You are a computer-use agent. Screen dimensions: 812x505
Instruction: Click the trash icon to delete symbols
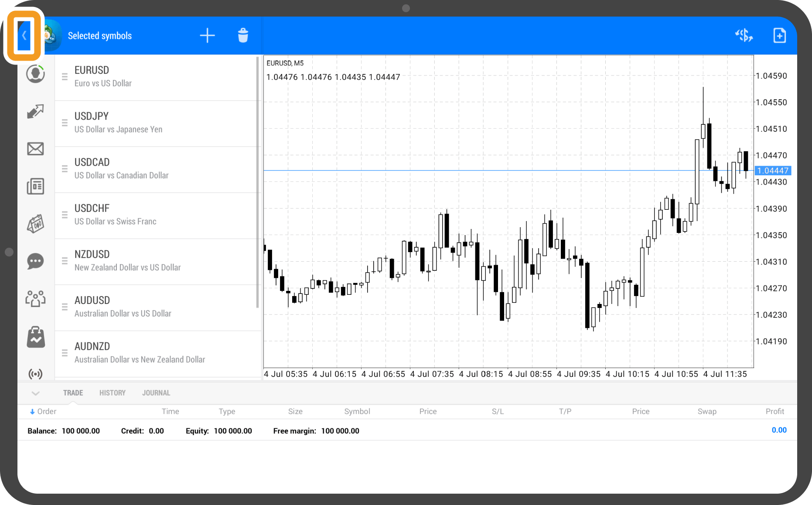point(243,36)
